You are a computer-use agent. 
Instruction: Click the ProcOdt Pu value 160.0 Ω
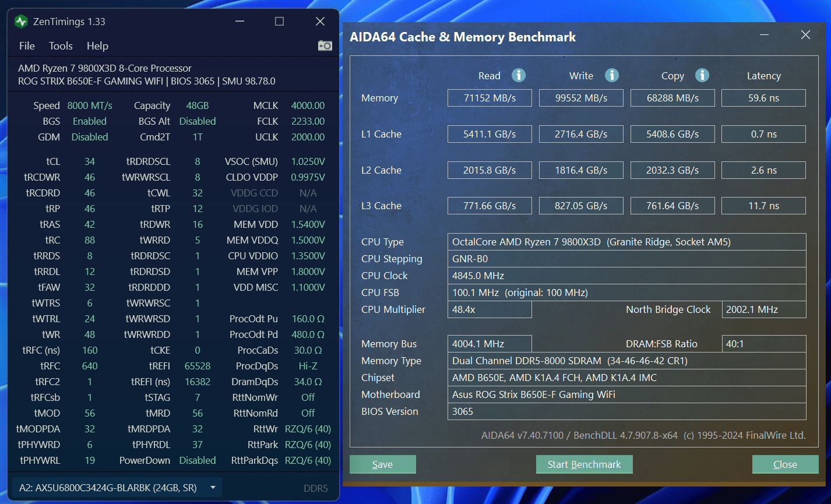pos(308,319)
